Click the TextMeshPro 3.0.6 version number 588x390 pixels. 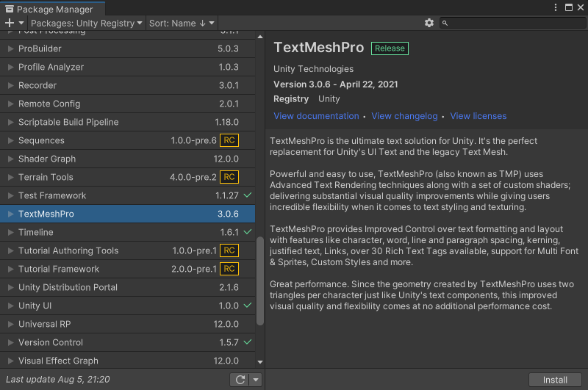pyautogui.click(x=228, y=214)
